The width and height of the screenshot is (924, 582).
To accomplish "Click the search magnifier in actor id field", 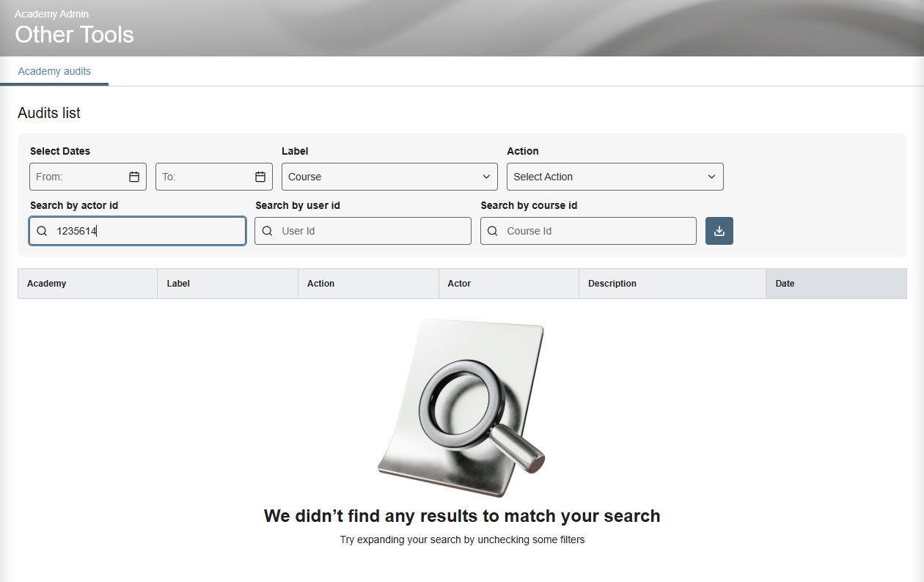I will coord(42,230).
